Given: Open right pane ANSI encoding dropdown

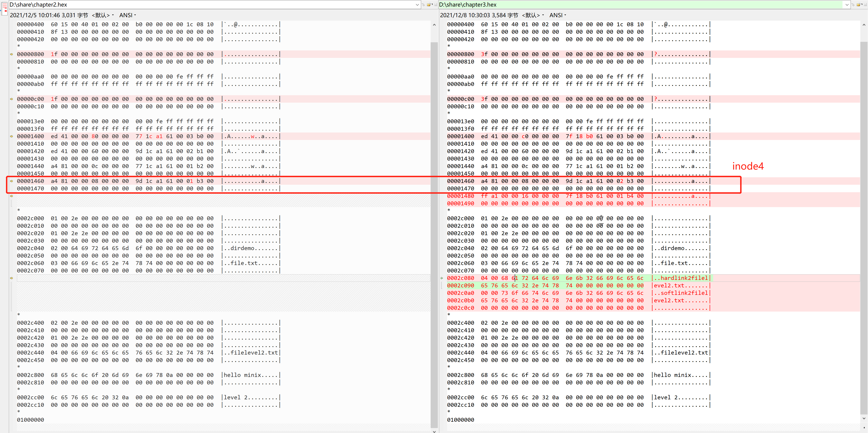Looking at the screenshot, I should coord(558,15).
